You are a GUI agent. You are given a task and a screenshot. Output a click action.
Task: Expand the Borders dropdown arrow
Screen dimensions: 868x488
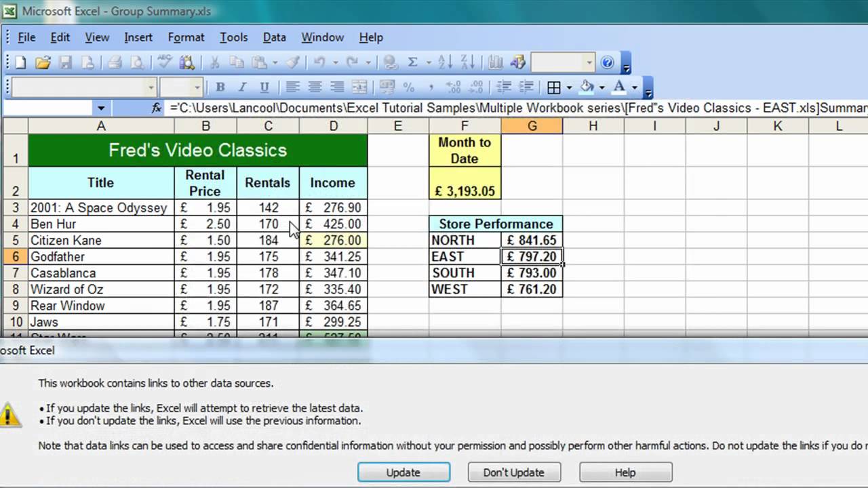tap(568, 87)
